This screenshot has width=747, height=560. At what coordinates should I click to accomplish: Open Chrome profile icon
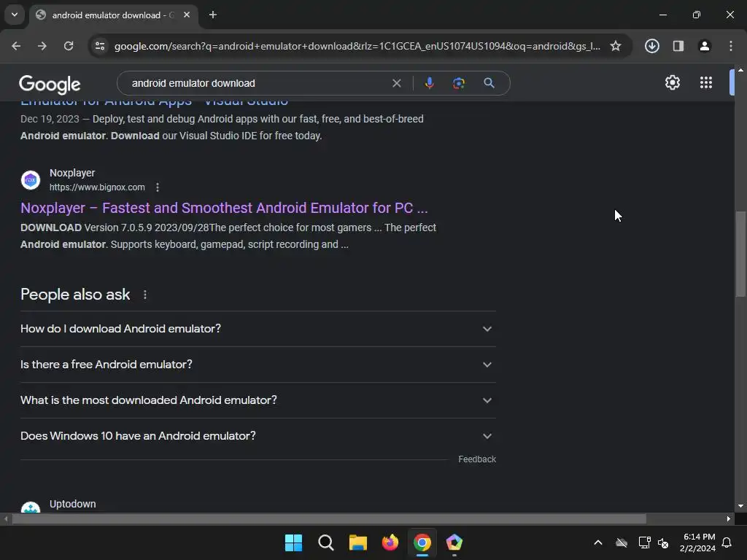coord(704,46)
